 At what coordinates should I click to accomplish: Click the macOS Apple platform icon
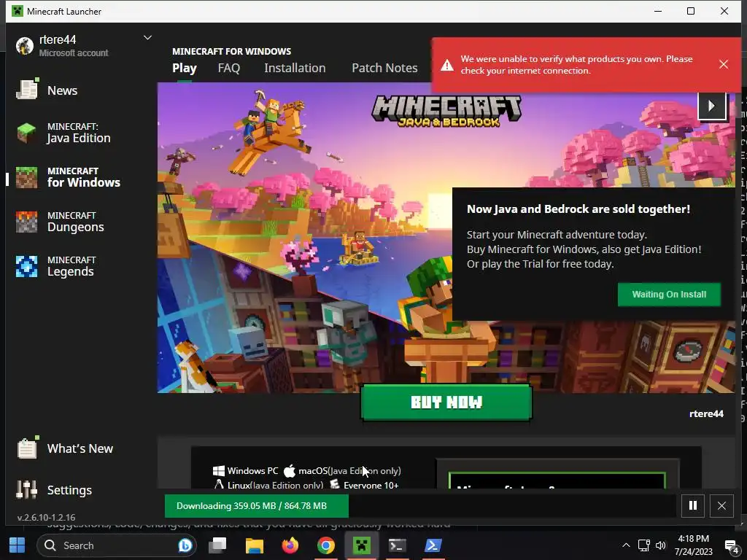pos(289,471)
